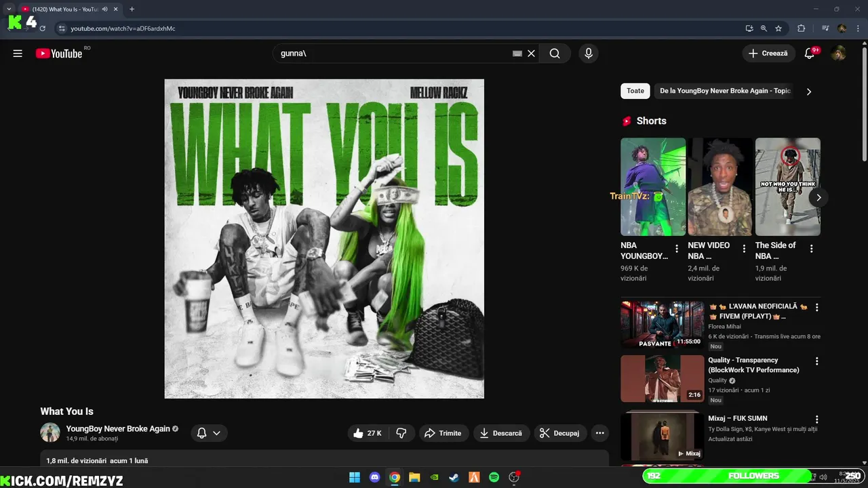Like the video with 27 K thumbs up
The height and width of the screenshot is (488, 868).
pyautogui.click(x=368, y=433)
